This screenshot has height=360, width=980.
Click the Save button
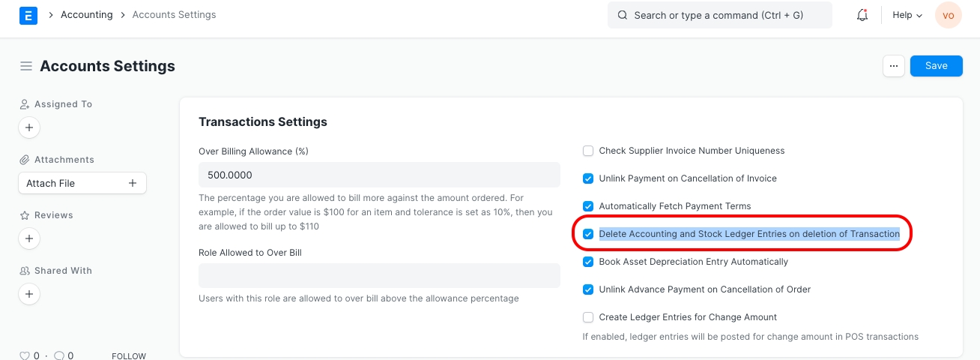936,66
